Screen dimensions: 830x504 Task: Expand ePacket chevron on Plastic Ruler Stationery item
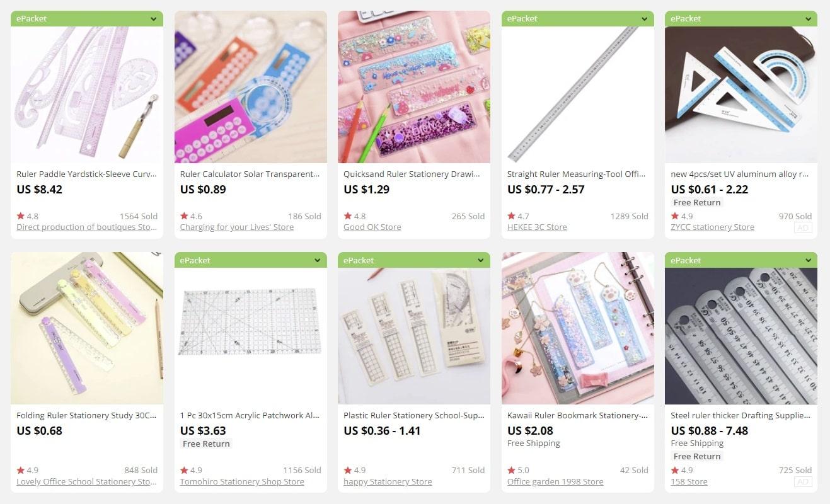[x=481, y=260]
